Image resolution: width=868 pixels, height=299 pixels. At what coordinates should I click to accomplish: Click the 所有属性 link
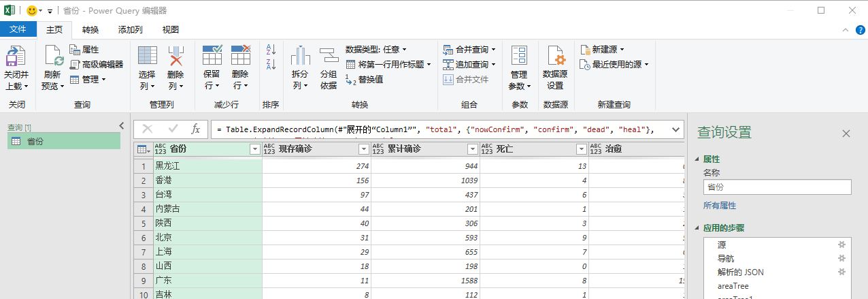[x=720, y=205]
